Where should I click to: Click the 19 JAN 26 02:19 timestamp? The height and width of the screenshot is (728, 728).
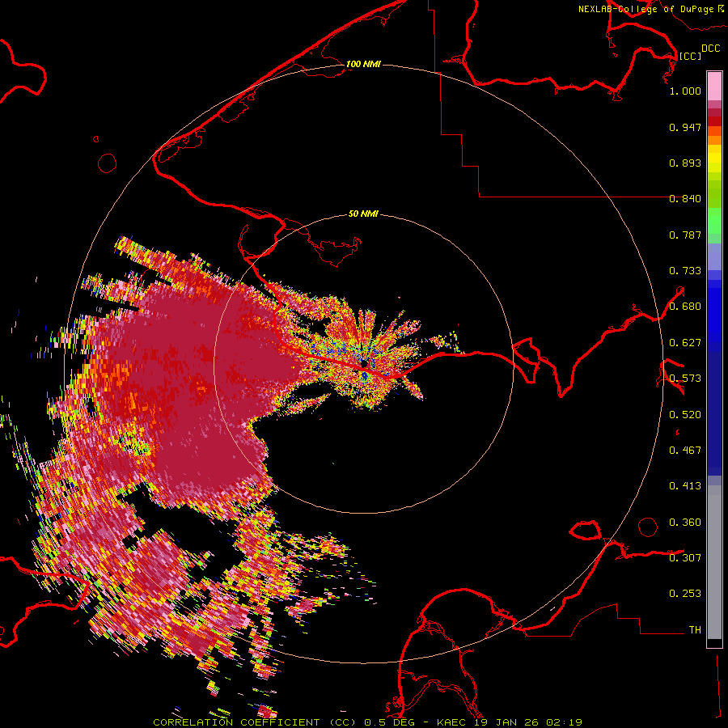click(x=528, y=722)
